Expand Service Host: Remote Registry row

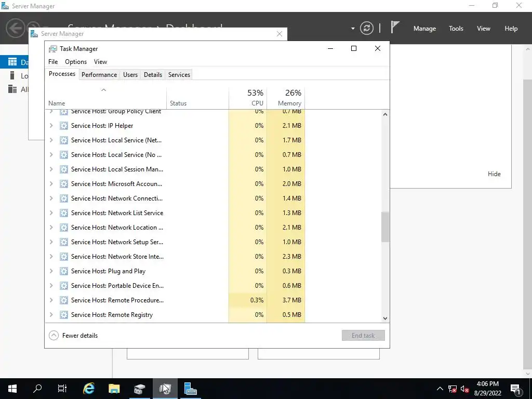(x=51, y=314)
